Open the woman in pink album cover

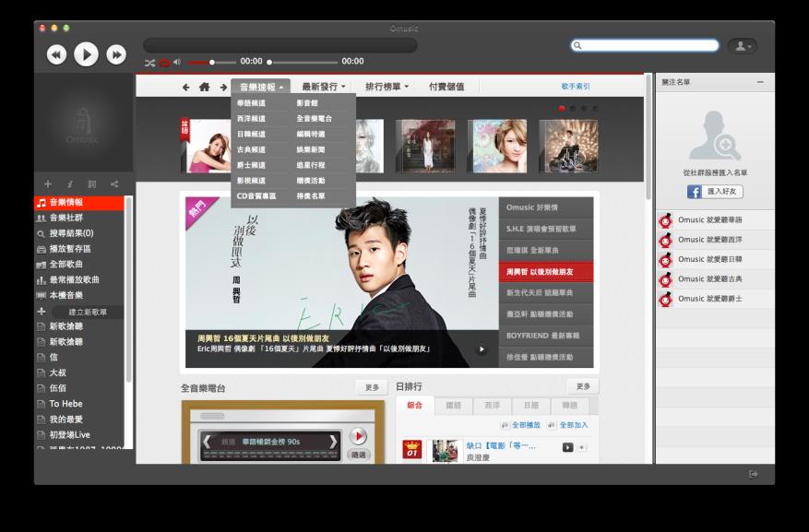[x=208, y=146]
